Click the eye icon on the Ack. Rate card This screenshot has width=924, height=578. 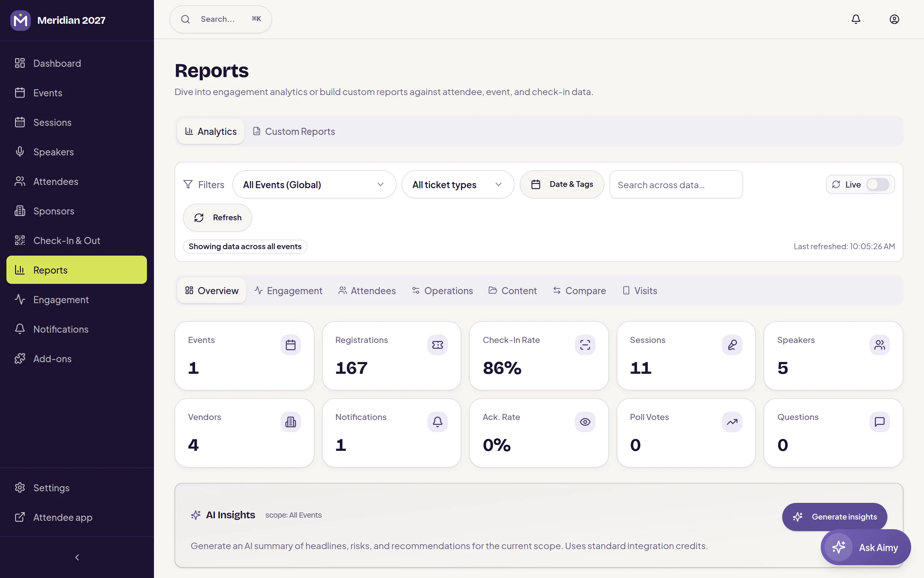585,422
